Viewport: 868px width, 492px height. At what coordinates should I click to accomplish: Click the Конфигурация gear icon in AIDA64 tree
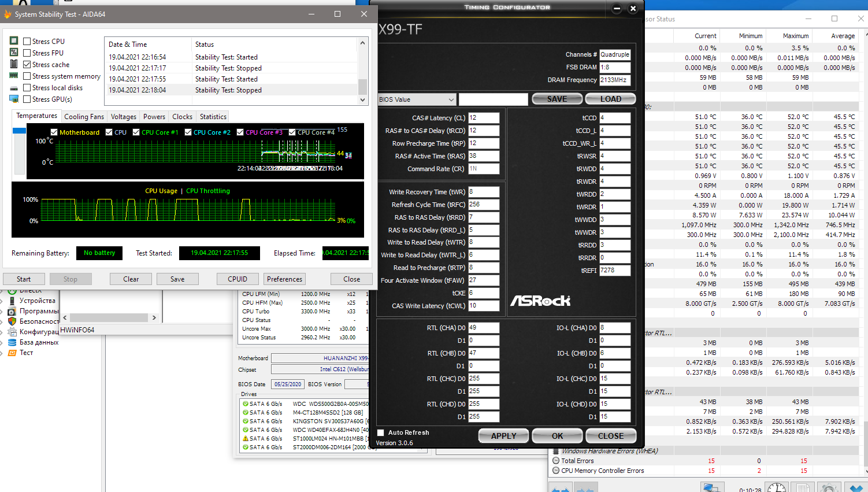pos(12,332)
